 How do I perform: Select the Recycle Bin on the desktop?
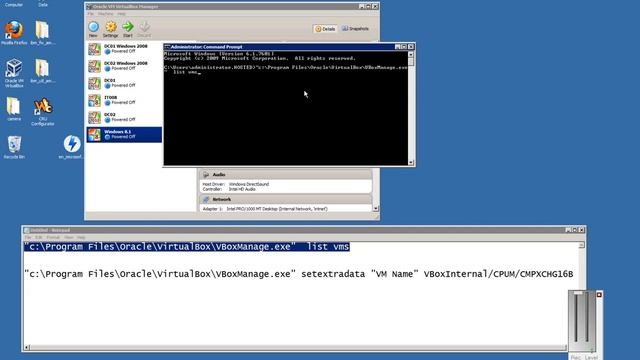(x=14, y=144)
